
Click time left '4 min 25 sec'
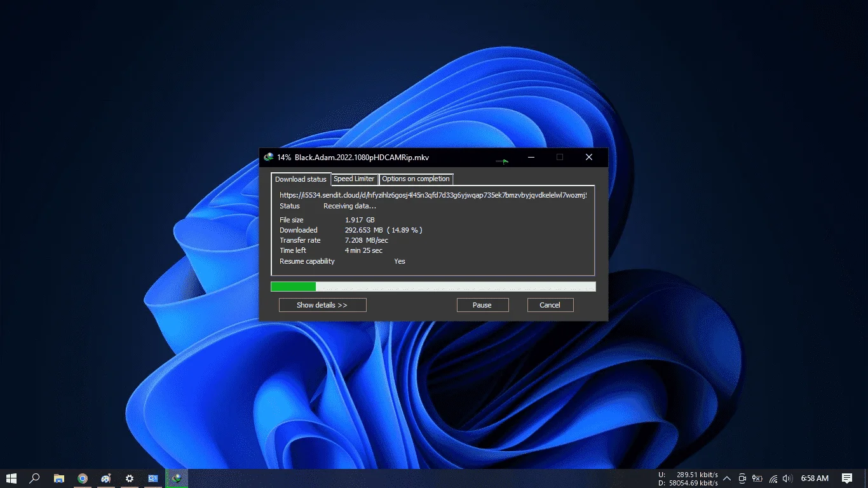coord(363,250)
